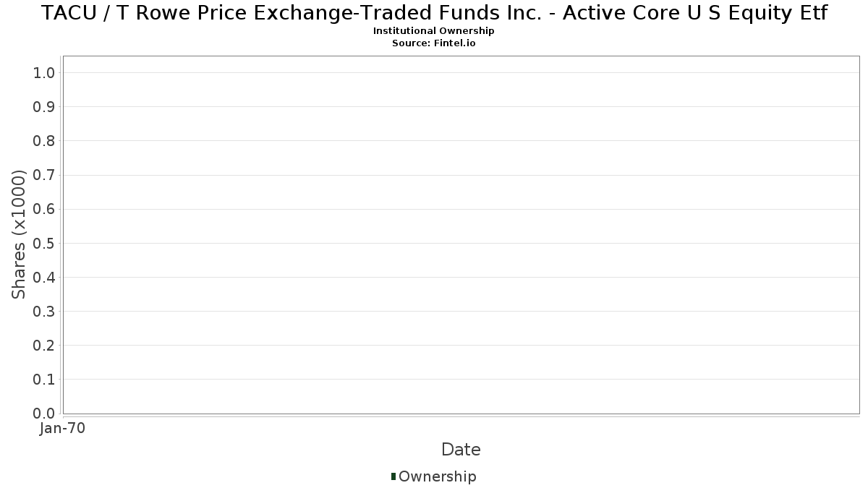Click the 0.1 y-axis tick label

click(x=44, y=380)
